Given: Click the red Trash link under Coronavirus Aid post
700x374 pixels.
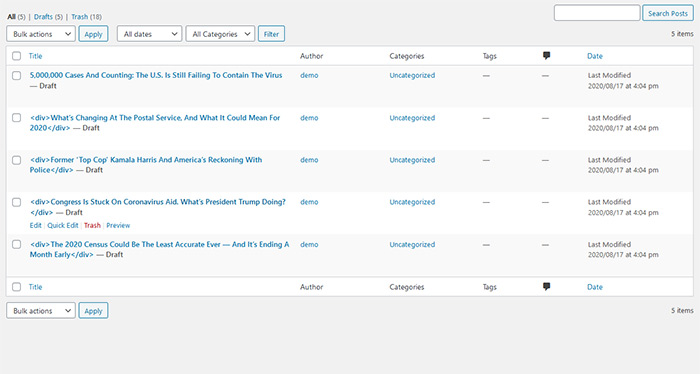Looking at the screenshot, I should click(92, 225).
